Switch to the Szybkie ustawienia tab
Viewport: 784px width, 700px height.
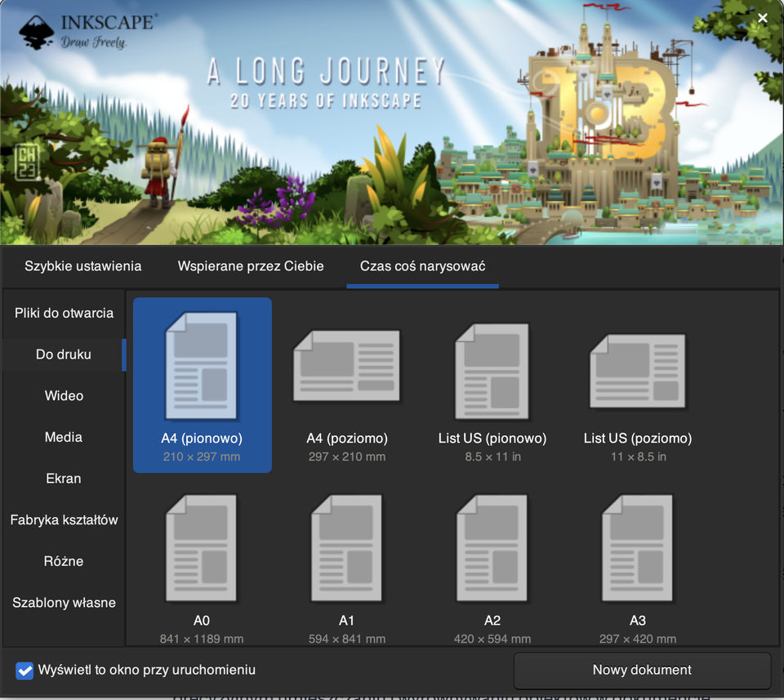point(82,266)
